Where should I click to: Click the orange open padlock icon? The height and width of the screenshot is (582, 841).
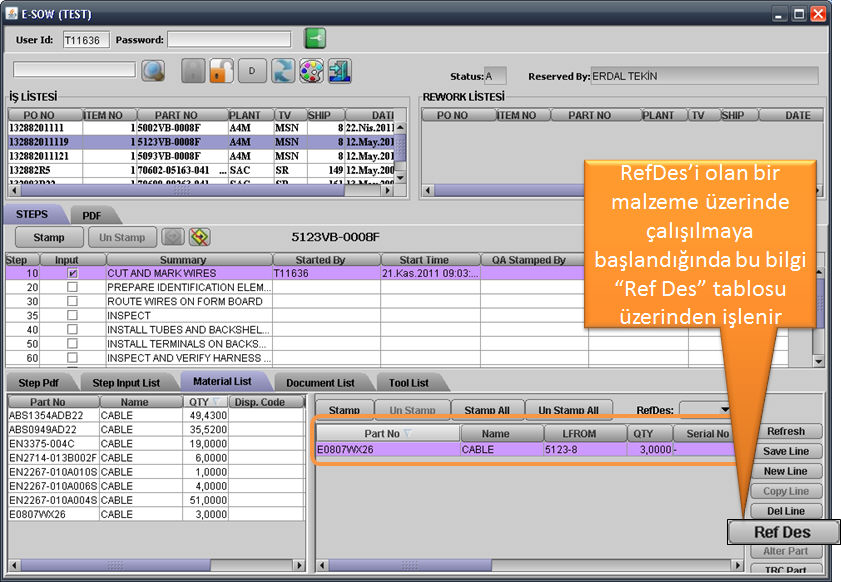point(222,71)
